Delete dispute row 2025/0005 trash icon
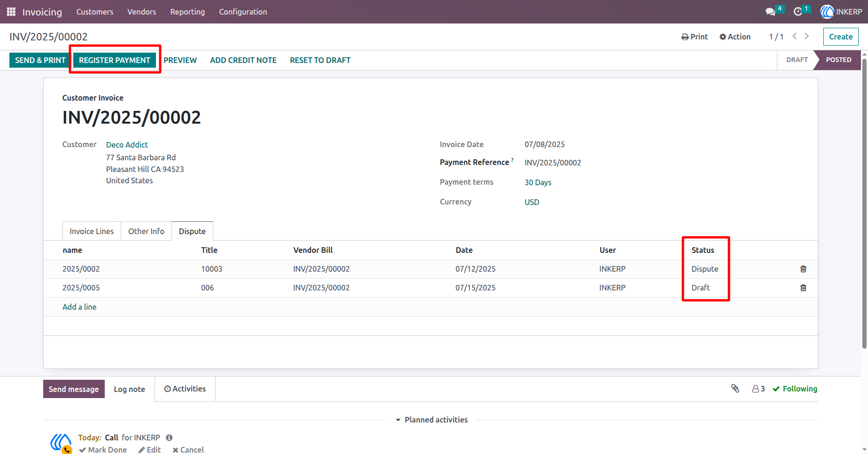868x454 pixels. pyautogui.click(x=803, y=288)
